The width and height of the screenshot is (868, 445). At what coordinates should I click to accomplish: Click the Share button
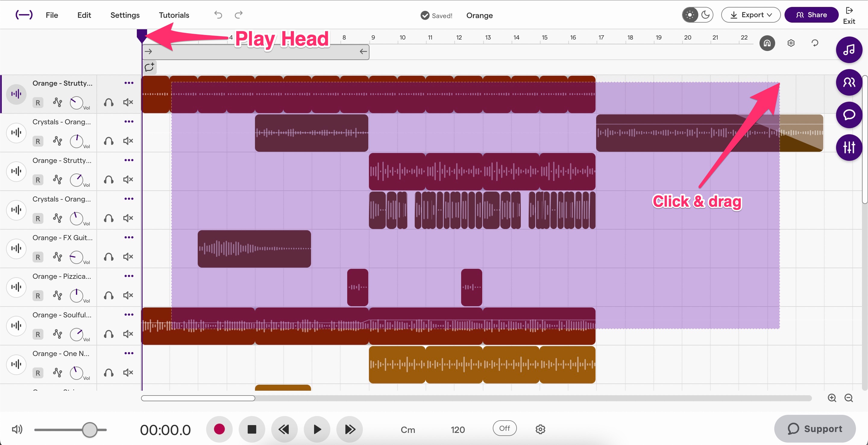coord(811,15)
